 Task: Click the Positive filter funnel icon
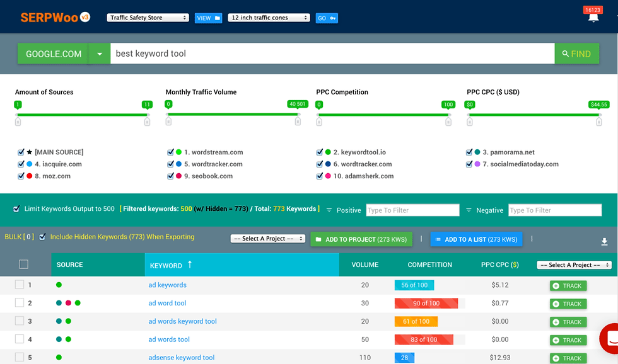click(x=329, y=210)
